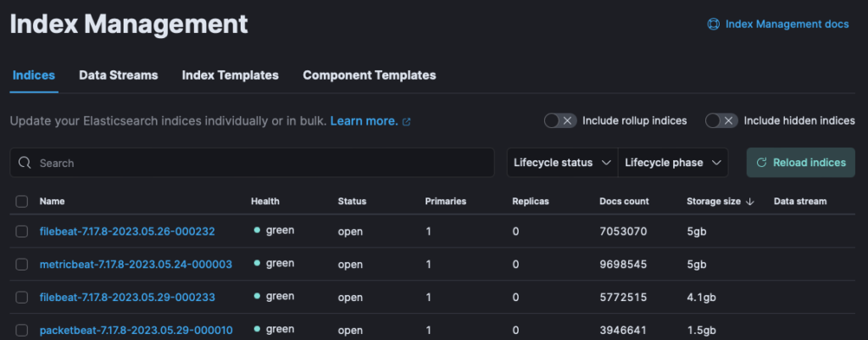Enable Include hidden indices switch
Viewport: 868px width, 340px height.
point(721,121)
